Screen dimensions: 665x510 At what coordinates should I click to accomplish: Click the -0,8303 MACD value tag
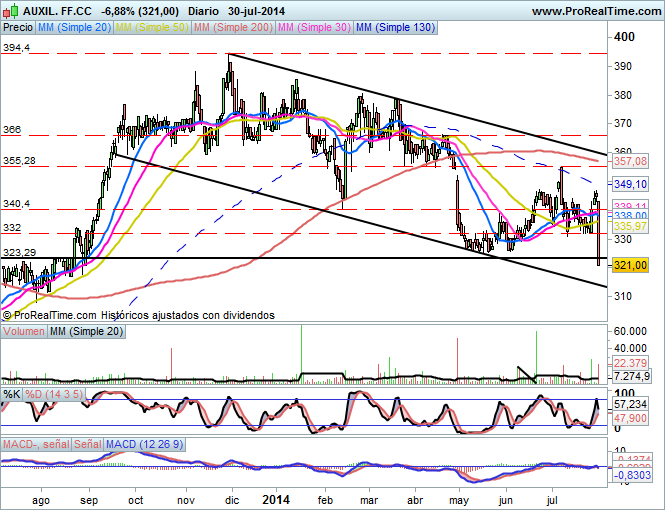(x=632, y=475)
